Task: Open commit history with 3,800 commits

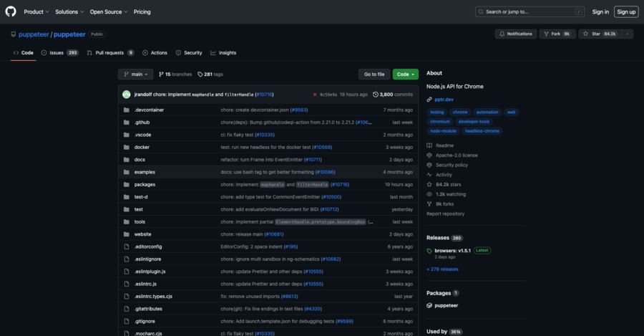Action: pyautogui.click(x=393, y=94)
